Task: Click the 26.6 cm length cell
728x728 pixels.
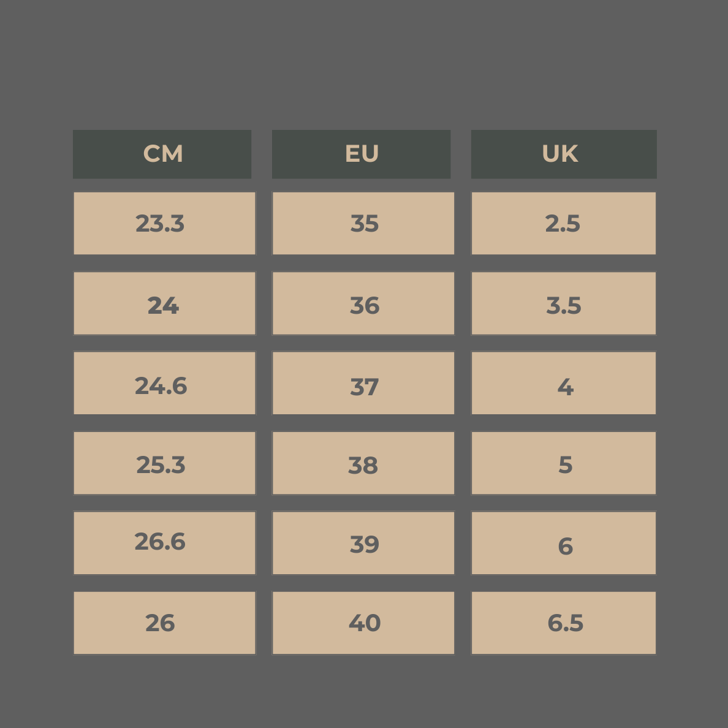Action: click(164, 543)
